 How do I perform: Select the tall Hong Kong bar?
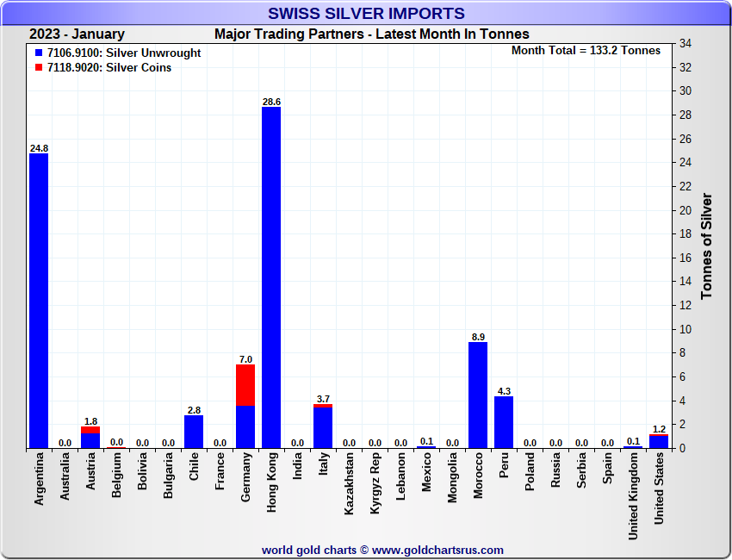(x=271, y=276)
